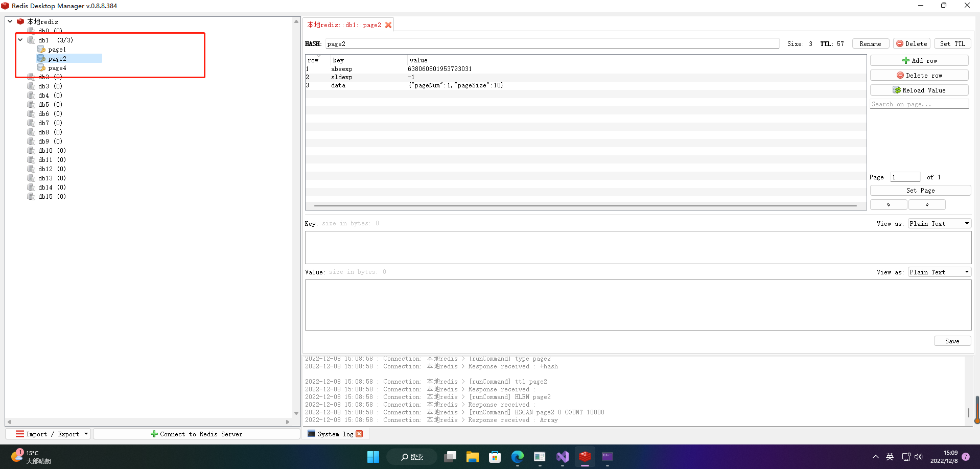Click the db15 database icon

[x=31, y=197]
